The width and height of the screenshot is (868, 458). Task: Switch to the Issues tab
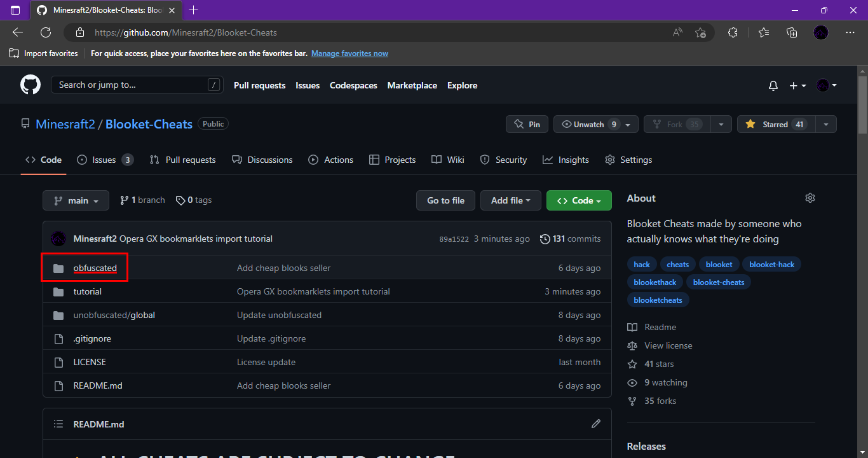point(105,160)
